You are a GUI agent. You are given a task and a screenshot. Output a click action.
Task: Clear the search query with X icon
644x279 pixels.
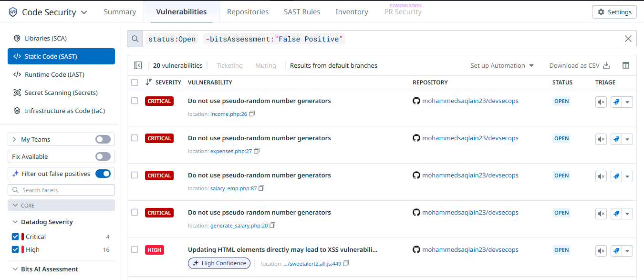(x=628, y=39)
